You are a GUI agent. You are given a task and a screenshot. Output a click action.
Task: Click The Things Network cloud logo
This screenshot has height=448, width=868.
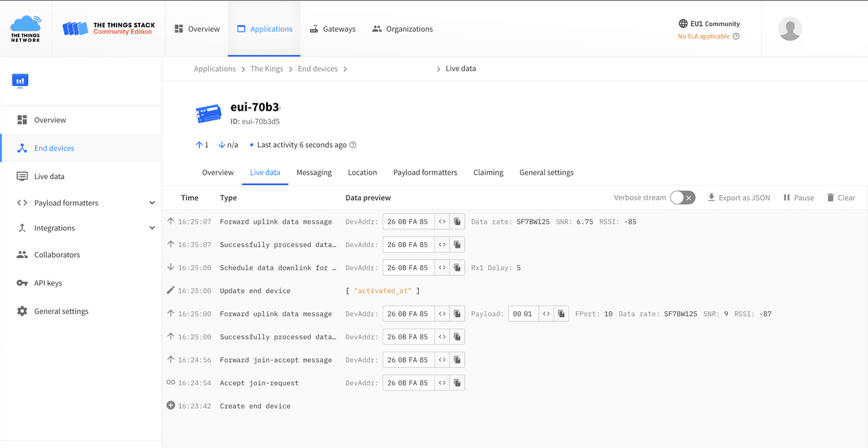tap(25, 28)
